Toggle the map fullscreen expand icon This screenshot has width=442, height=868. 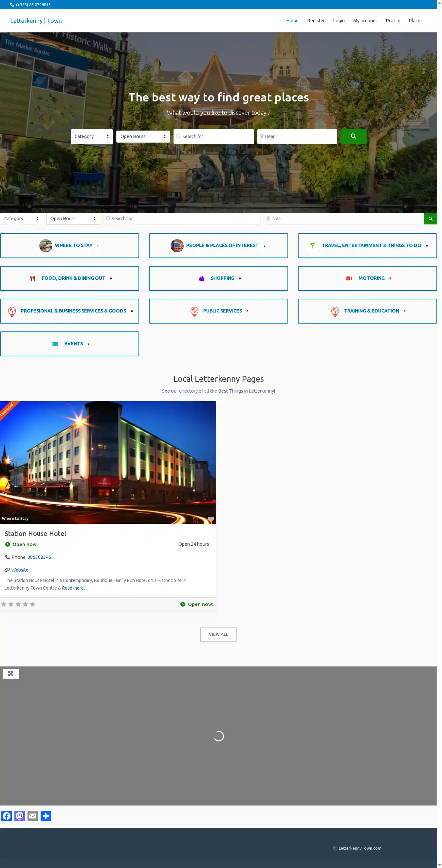[11, 674]
